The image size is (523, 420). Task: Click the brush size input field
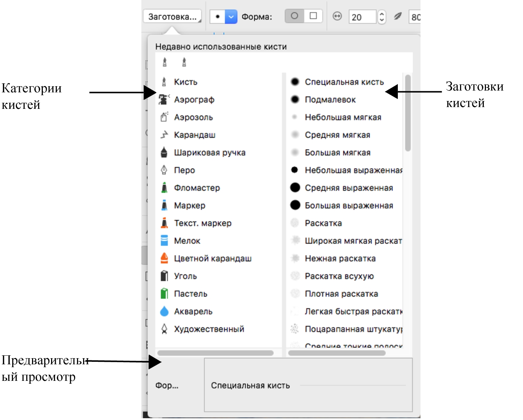362,17
